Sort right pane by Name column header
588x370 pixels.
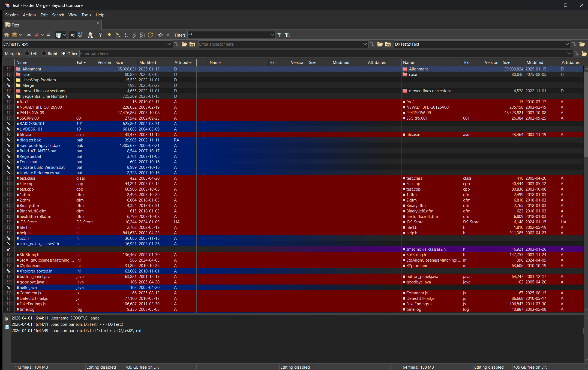coord(432,63)
